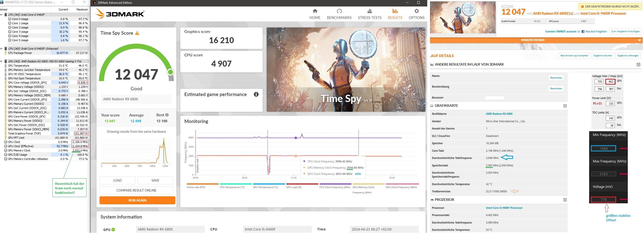Collapse Andere Resultate im Lauf von 3DMark
The height and width of the screenshot is (234, 644).
click(x=638, y=65)
